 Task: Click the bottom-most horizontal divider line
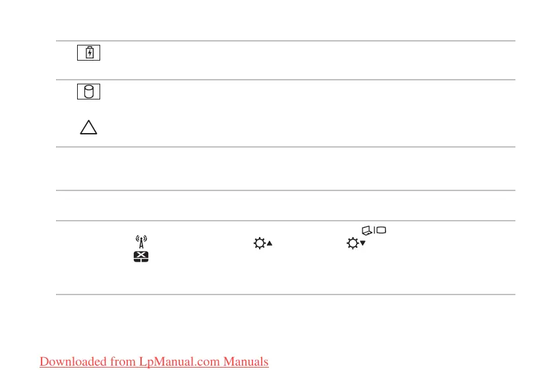[285, 294]
